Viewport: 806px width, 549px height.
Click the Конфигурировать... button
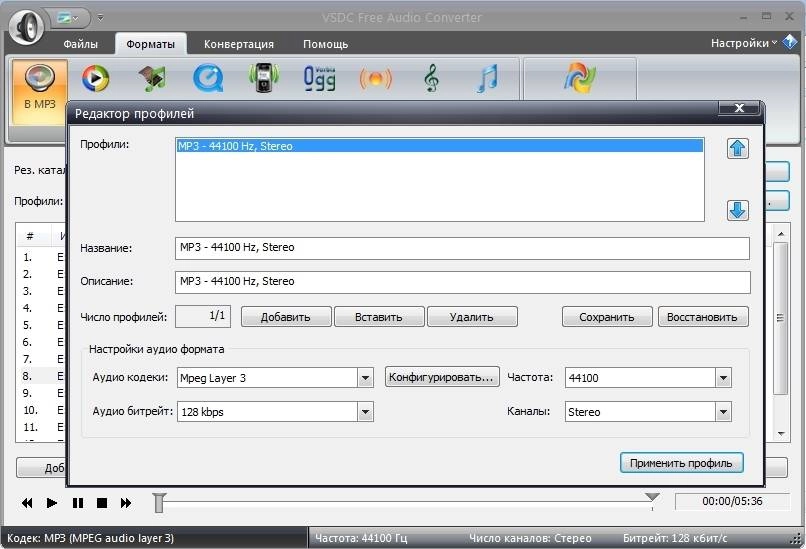click(x=442, y=377)
